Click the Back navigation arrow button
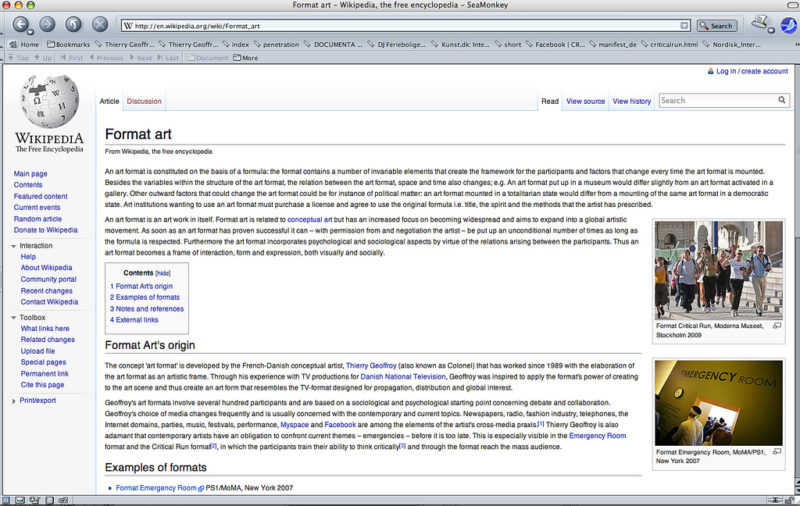Screen dimensions: 800x506 click(x=21, y=24)
